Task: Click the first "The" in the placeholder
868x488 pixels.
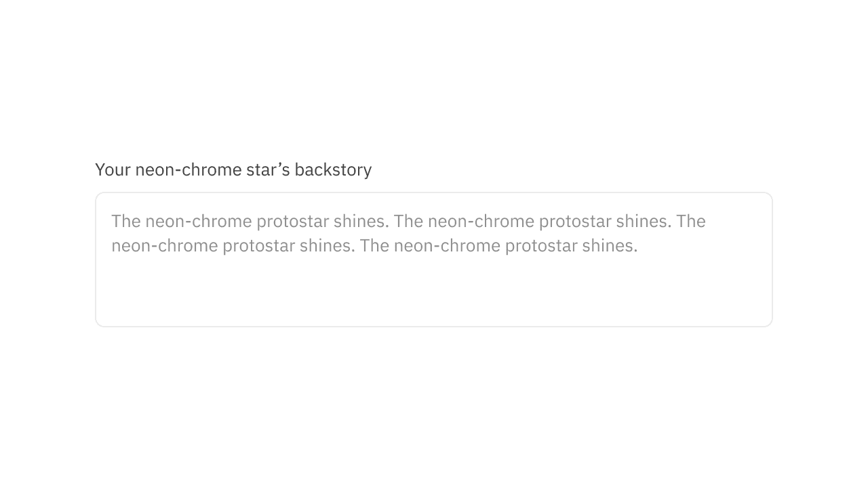Action: point(125,222)
